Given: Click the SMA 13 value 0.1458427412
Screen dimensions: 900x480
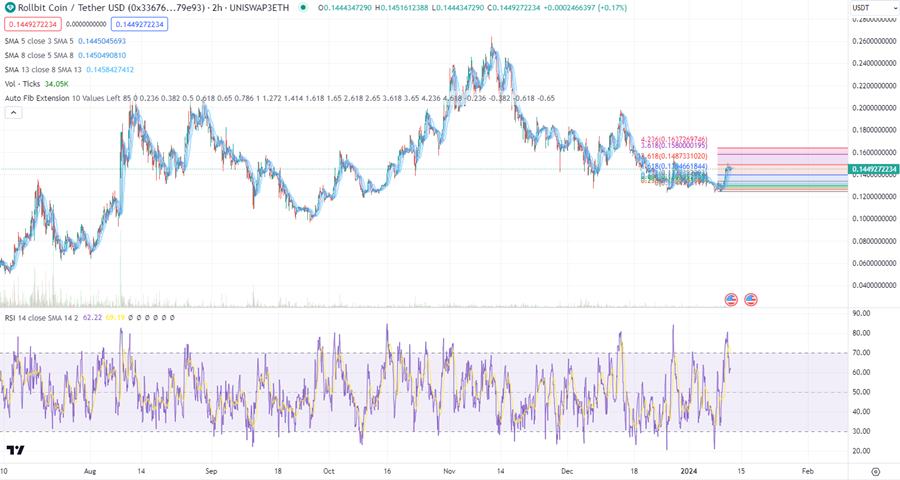Looking at the screenshot, I should coord(110,70).
